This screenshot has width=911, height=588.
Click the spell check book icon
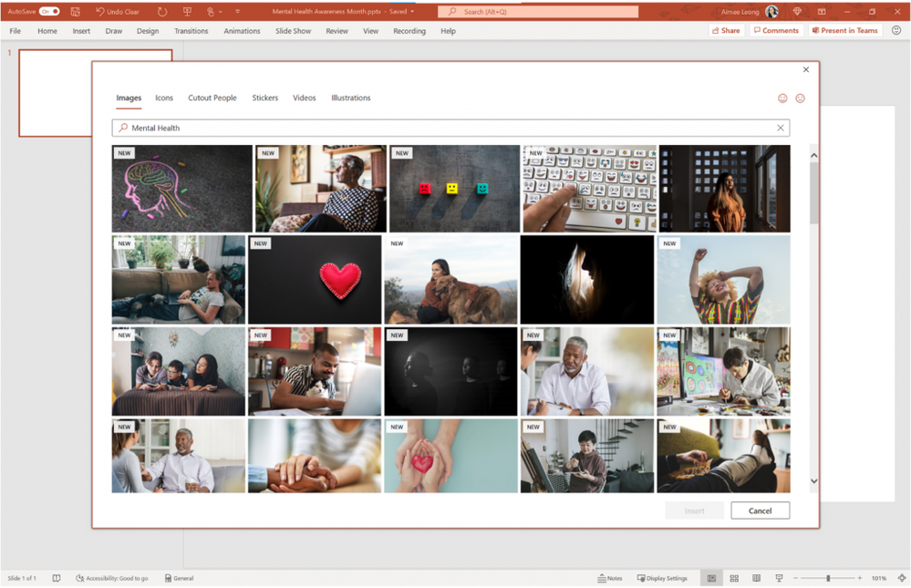click(57, 578)
